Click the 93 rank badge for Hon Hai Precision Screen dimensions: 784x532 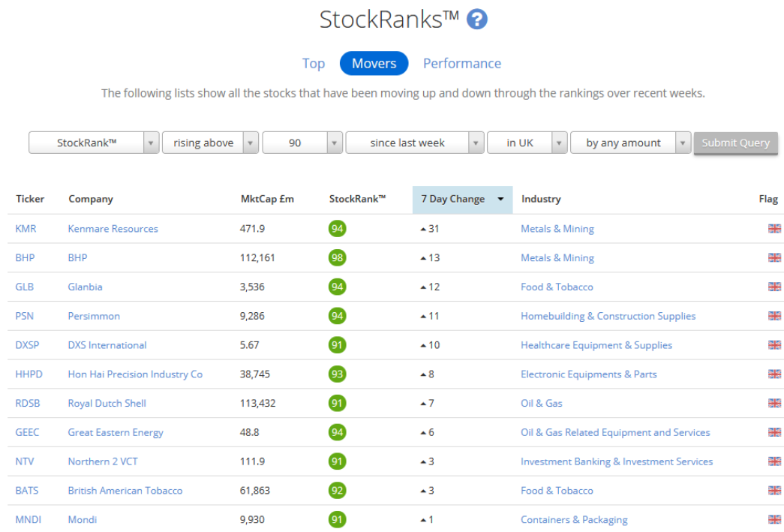[337, 374]
